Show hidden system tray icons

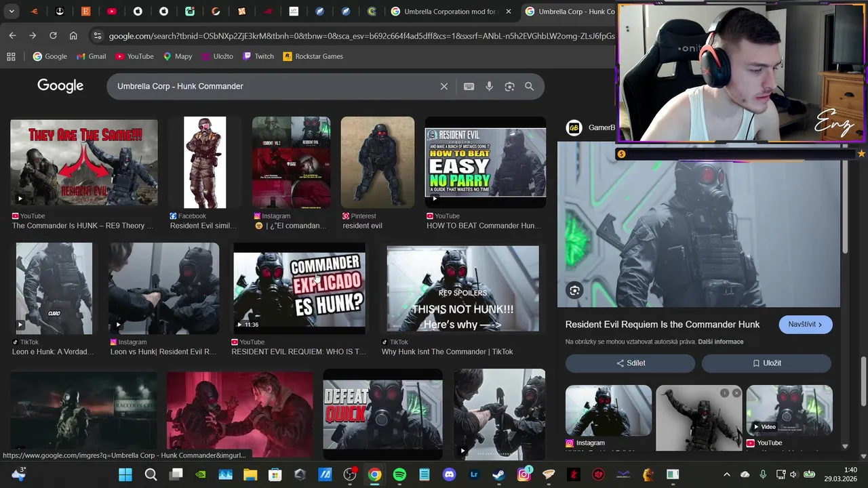click(x=727, y=474)
